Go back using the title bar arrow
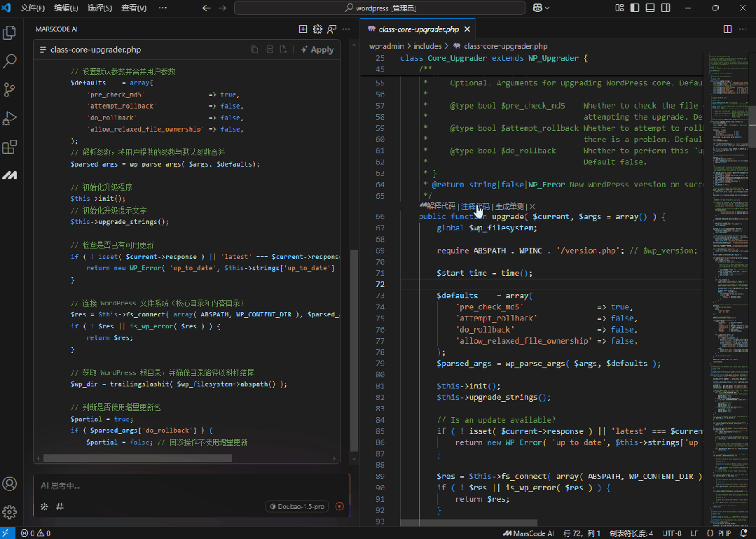 coord(207,8)
